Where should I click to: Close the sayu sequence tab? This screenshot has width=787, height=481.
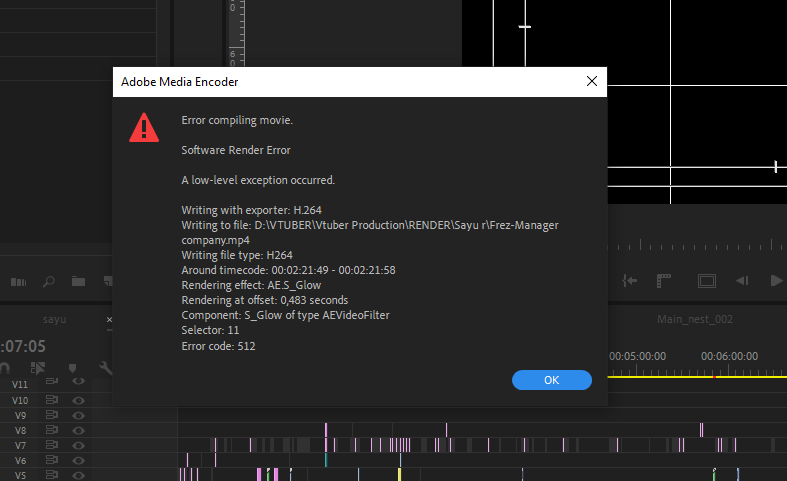[x=109, y=319]
